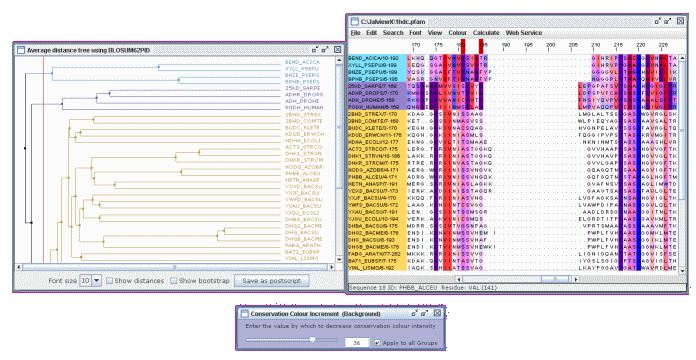Click the tree window's system menu icon
Image resolution: width=696 pixels, height=360 pixels.
point(20,50)
